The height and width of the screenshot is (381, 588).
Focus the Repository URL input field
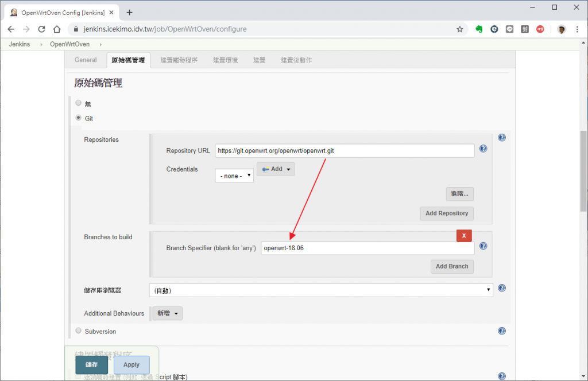[x=345, y=150]
